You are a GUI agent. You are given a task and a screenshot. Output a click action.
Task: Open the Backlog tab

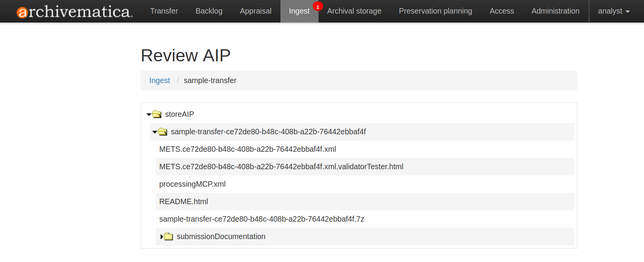(x=209, y=11)
